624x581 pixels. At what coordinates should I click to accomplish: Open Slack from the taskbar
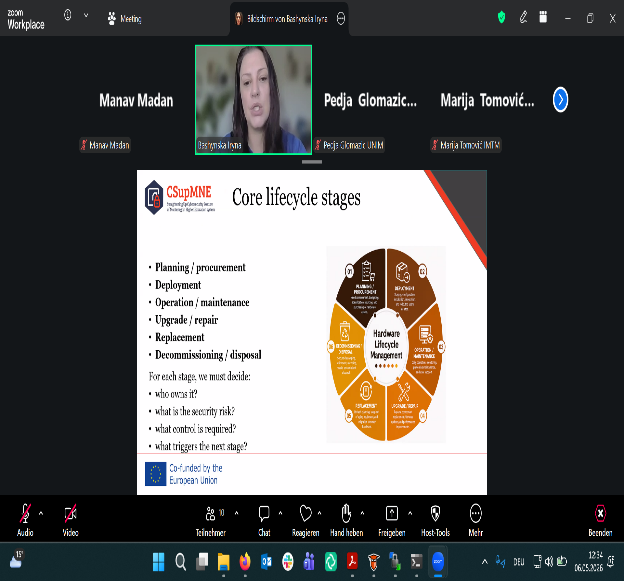[x=288, y=562]
